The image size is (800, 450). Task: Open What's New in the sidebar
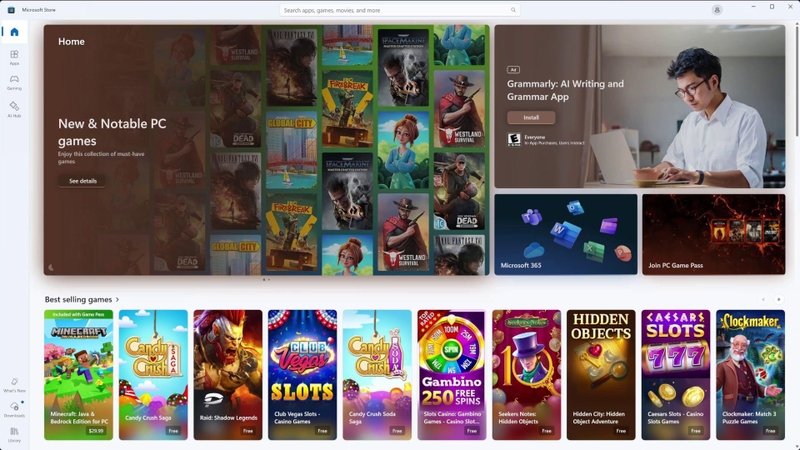coord(14,385)
